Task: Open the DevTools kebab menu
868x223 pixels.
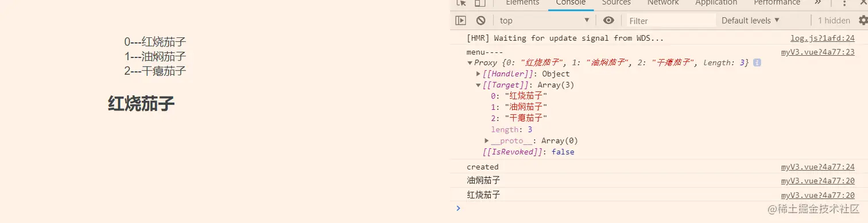Action: (844, 3)
